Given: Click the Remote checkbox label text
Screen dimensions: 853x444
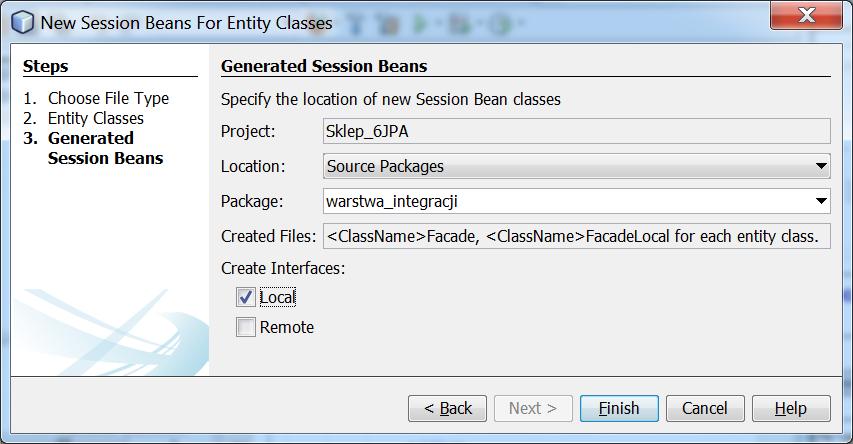Looking at the screenshot, I should (287, 327).
